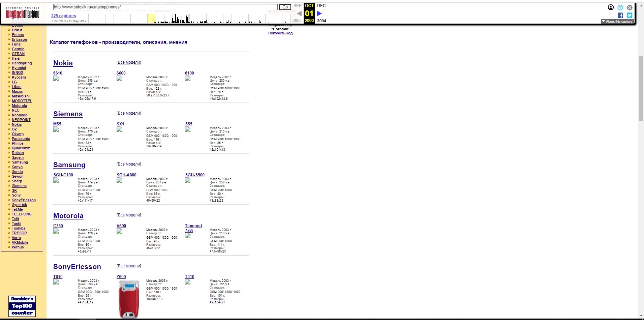Open the Siemens SX1 model link
Image resolution: width=644 pixels, height=329 pixels.
[120, 124]
